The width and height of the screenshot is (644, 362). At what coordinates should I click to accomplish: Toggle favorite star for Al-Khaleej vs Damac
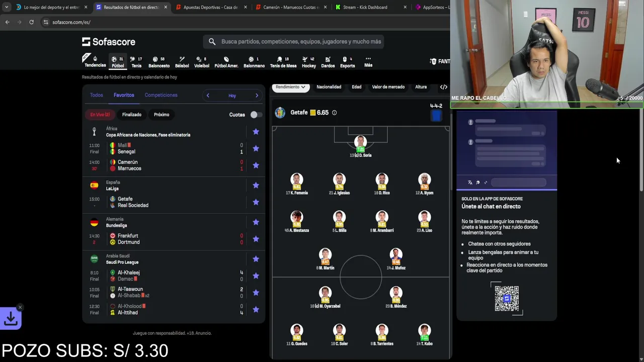coord(256,276)
